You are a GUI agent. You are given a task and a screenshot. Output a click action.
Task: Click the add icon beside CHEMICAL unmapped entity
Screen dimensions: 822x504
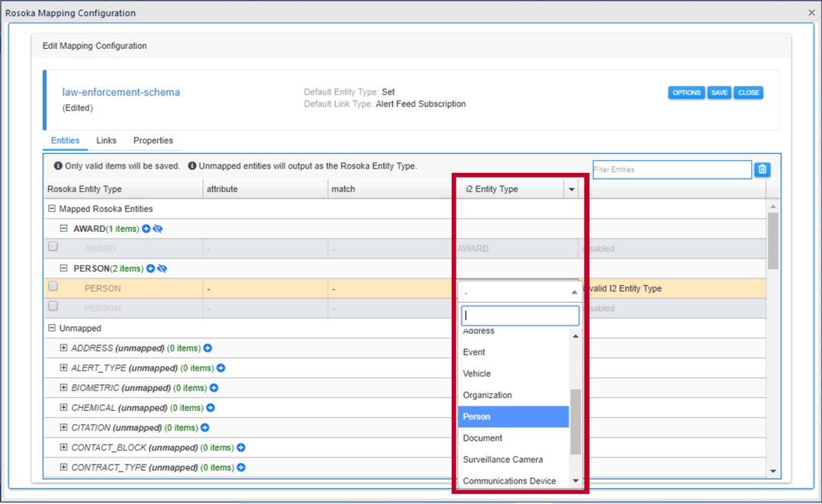211,409
